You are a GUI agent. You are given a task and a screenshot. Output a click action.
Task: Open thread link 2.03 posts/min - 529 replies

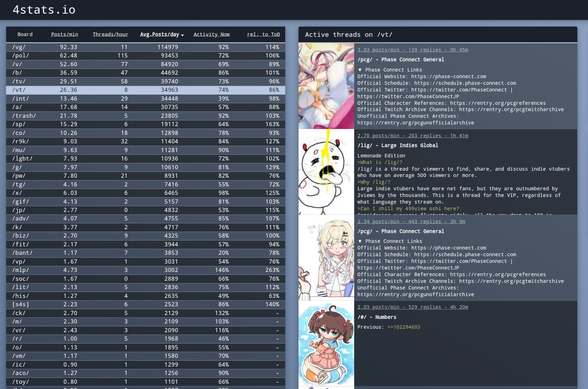[413, 307]
